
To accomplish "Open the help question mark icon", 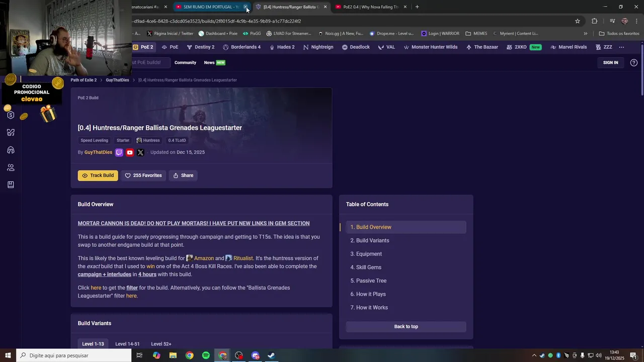I will click(x=634, y=62).
